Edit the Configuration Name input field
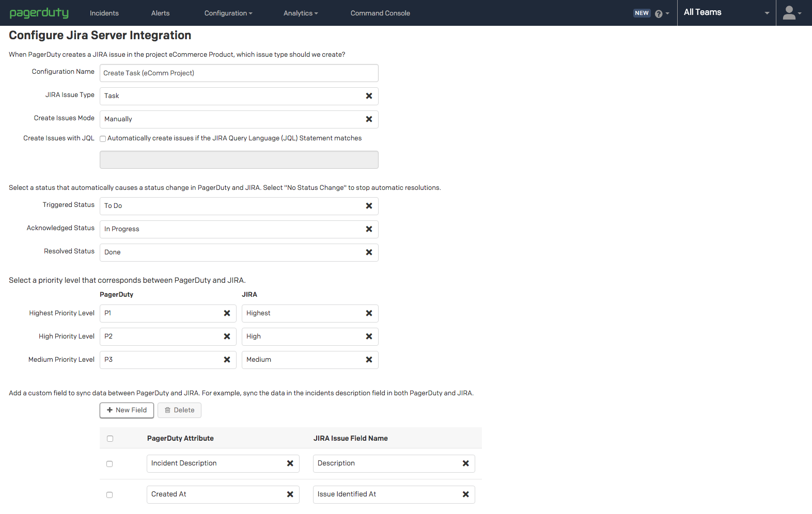Viewport: 812px width, 514px height. (239, 73)
